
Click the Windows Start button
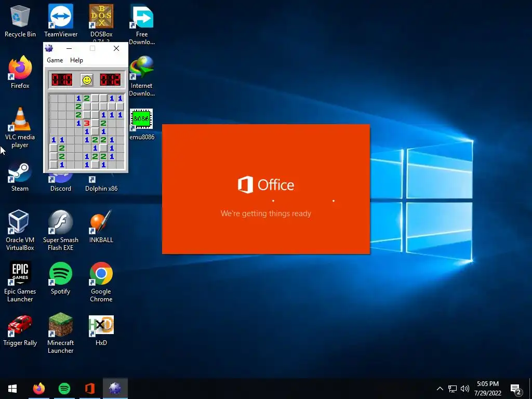(x=12, y=389)
